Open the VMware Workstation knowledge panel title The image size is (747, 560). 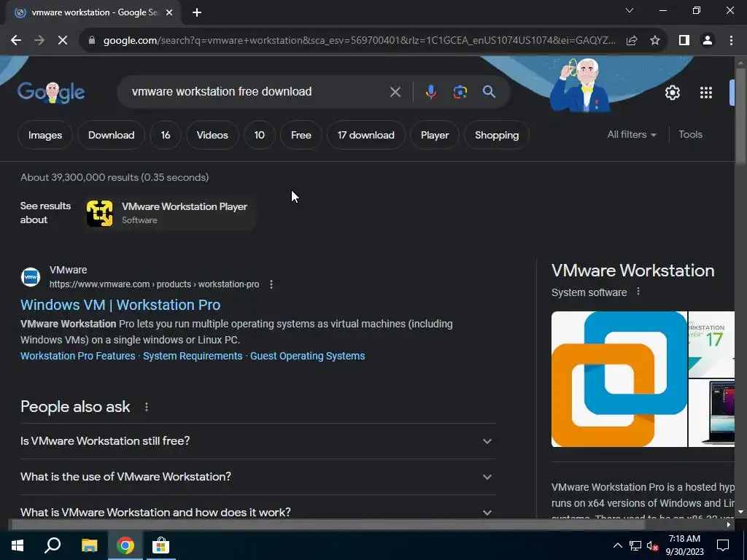tap(632, 271)
